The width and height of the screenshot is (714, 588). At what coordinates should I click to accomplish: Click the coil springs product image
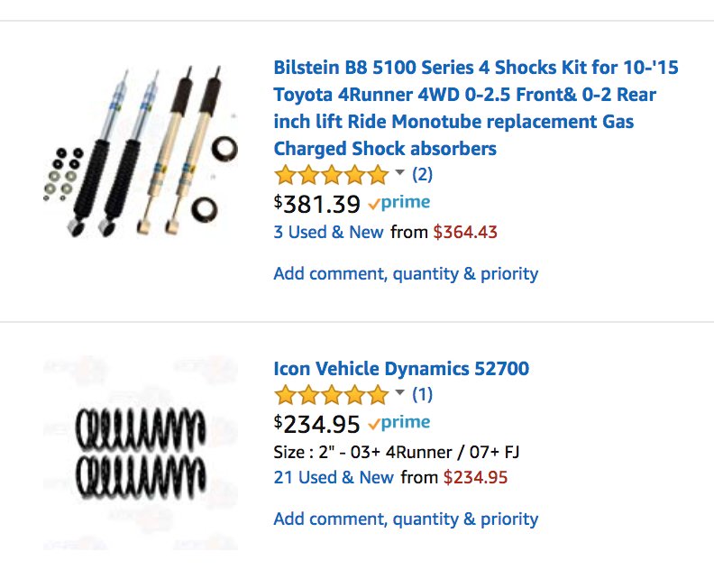click(141, 454)
